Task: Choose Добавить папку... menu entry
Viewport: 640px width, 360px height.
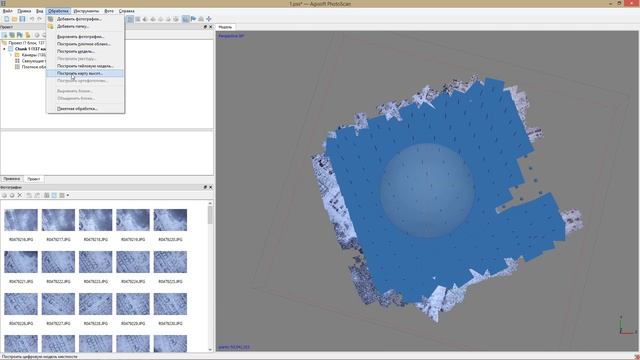Action: [x=85, y=26]
